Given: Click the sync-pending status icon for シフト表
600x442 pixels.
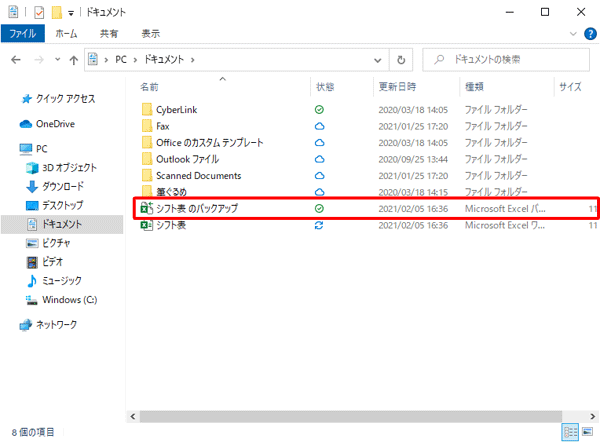Looking at the screenshot, I should click(x=319, y=225).
